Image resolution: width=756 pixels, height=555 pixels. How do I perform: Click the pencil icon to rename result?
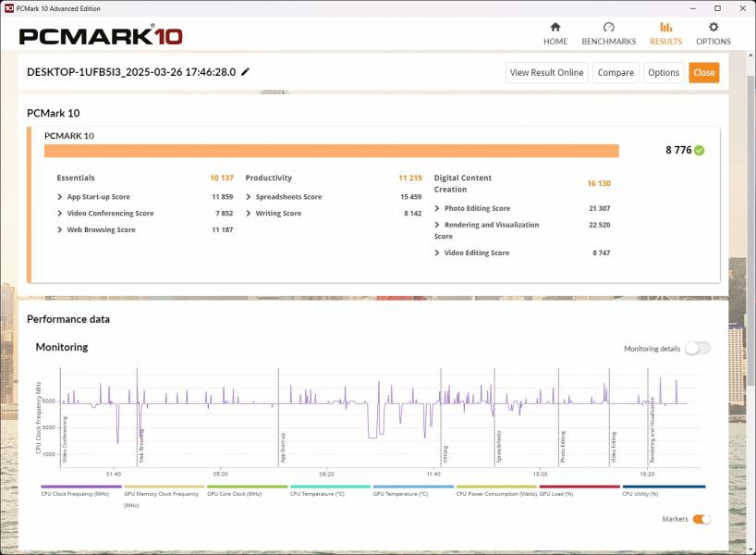click(246, 72)
